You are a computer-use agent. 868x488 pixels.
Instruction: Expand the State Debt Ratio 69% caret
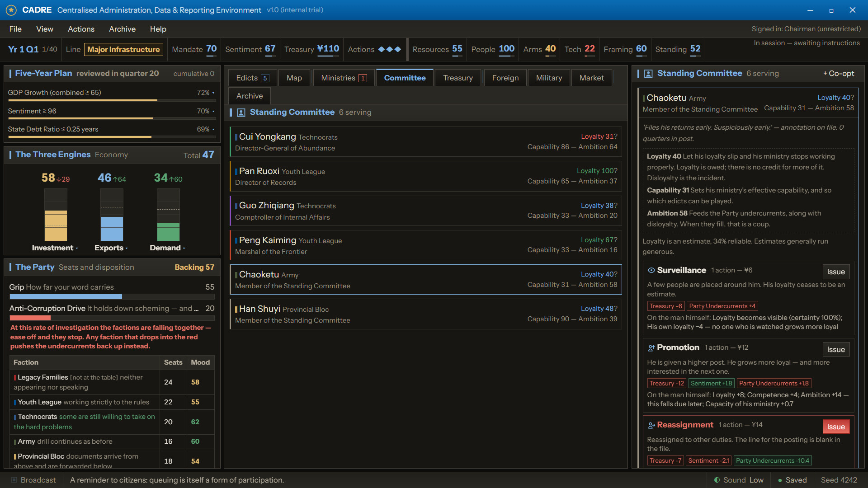(x=213, y=129)
